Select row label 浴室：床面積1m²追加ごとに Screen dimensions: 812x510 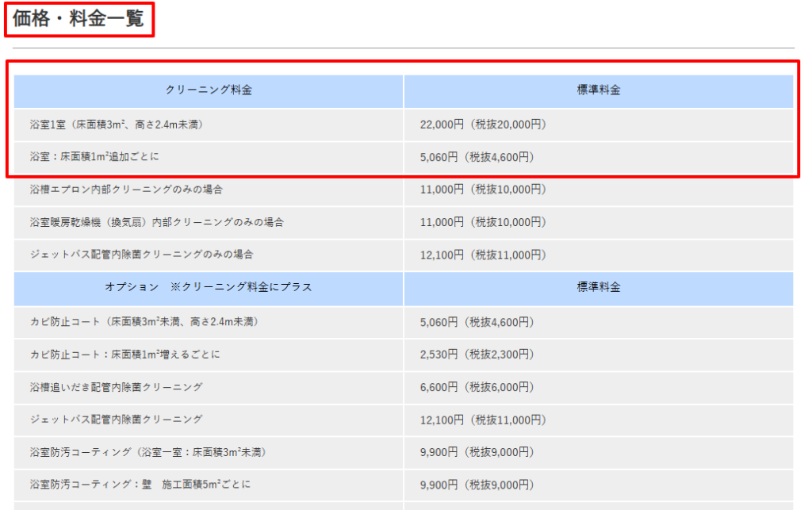coord(94,157)
